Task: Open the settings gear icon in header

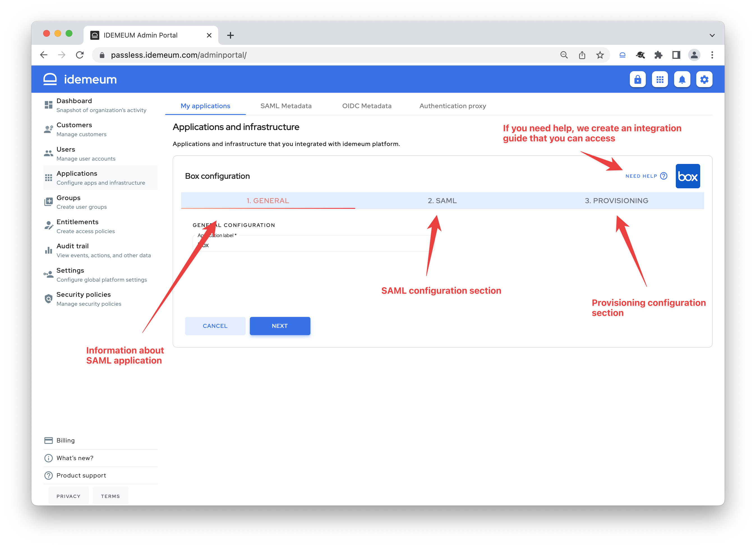Action: click(x=704, y=79)
